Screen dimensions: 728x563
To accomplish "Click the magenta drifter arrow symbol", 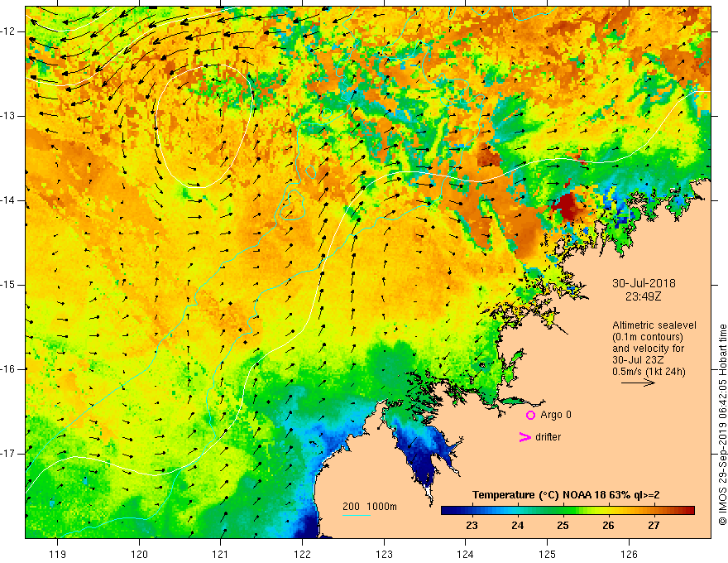I will 524,437.
